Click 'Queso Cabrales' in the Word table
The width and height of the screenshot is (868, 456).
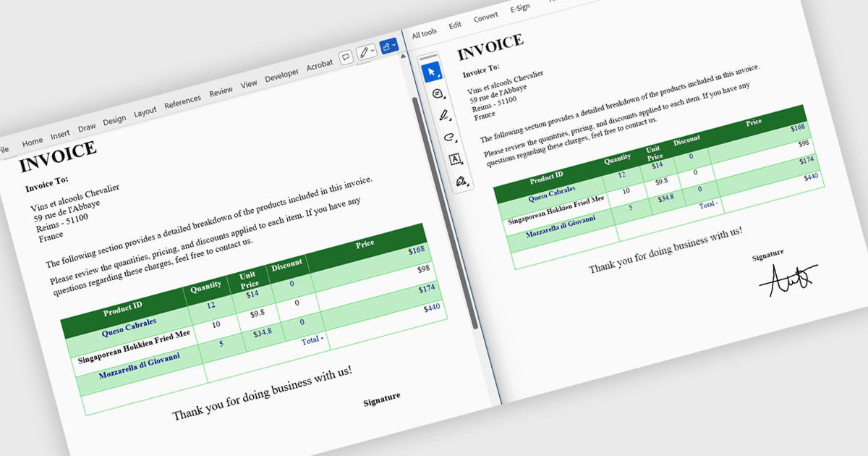pos(129,327)
